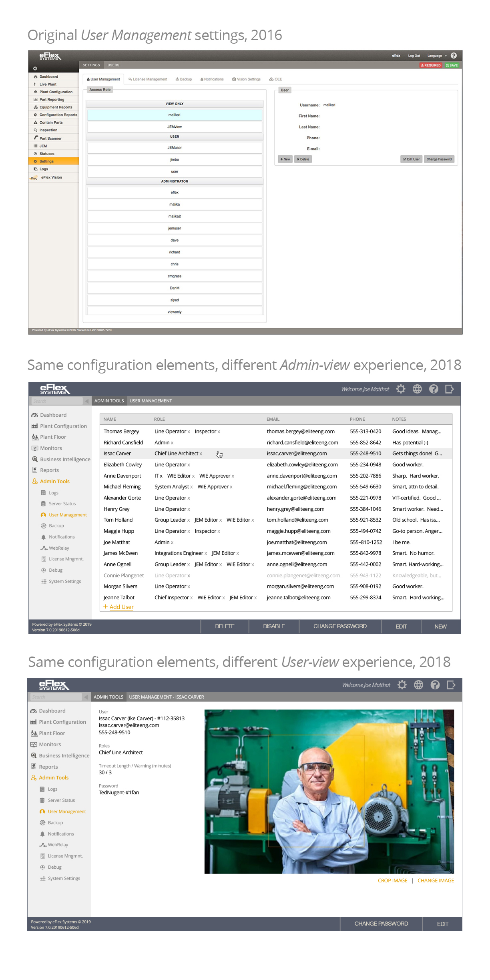Click the Edit User button
490x980 pixels.
(411, 159)
